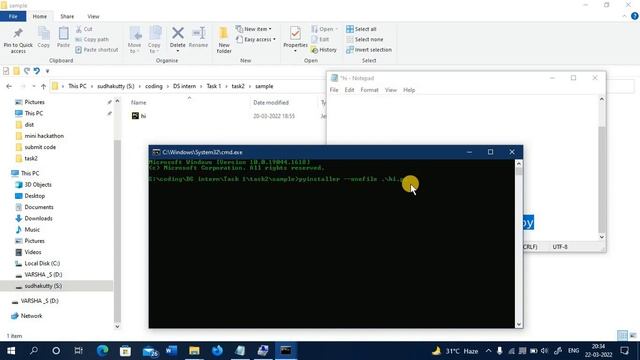The height and width of the screenshot is (360, 640).
Task: Click taskbar Search magnifier icon
Action: [x=34, y=351]
